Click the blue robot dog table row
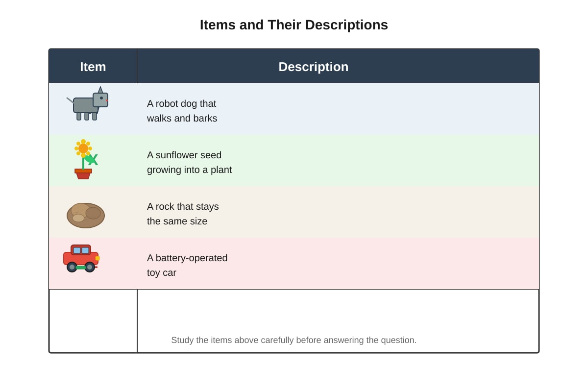Image resolution: width=588 pixels, height=392 pixels. coord(294,109)
